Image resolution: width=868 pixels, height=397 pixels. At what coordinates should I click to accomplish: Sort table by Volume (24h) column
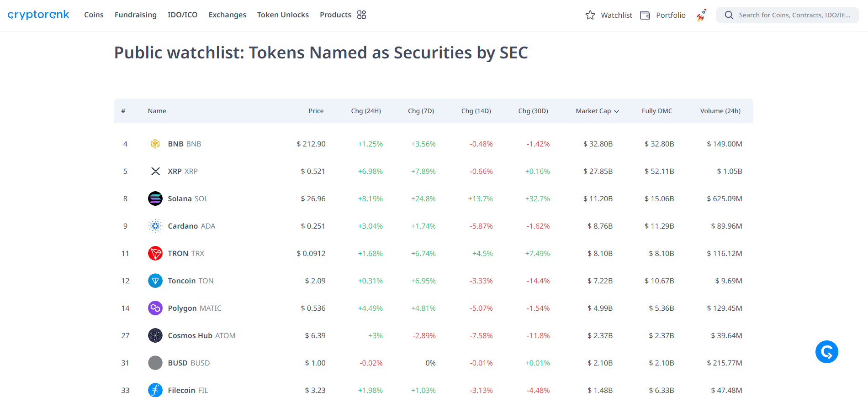pos(720,111)
